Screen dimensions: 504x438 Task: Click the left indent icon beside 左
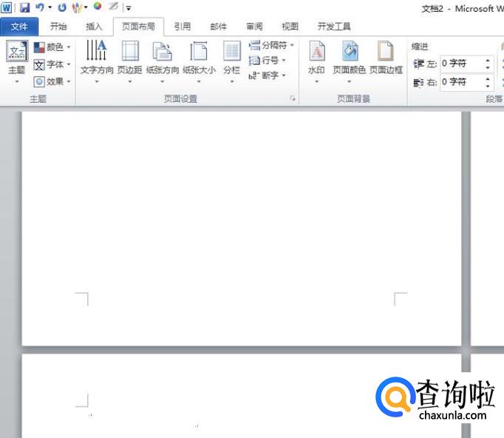418,64
